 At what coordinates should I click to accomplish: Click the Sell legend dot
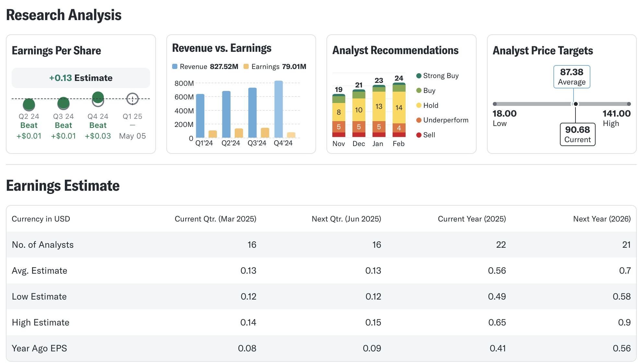point(419,135)
